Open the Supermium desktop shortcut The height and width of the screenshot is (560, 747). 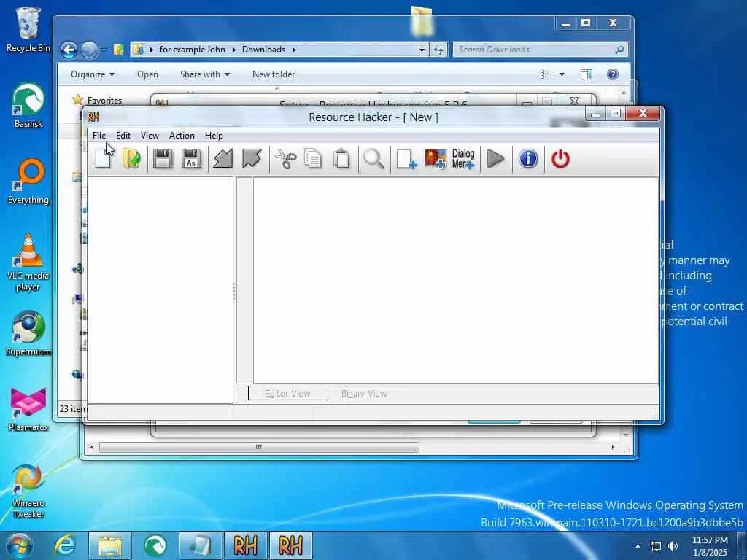(x=28, y=333)
